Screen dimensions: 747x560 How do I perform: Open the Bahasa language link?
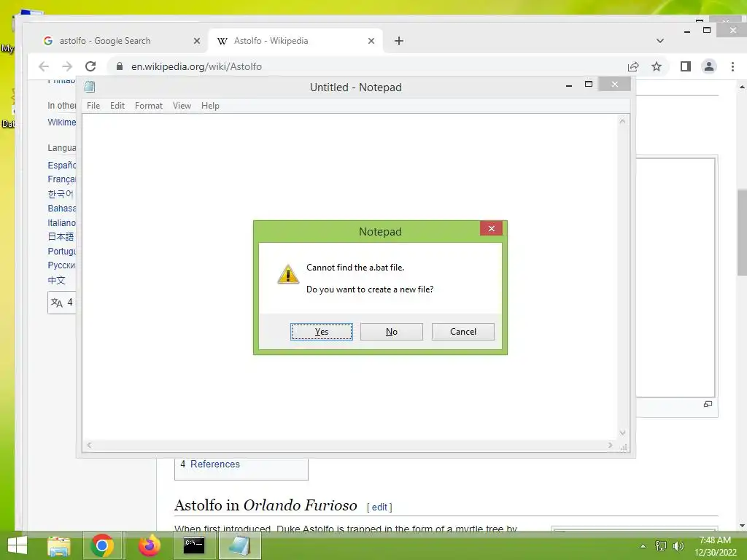click(61, 208)
